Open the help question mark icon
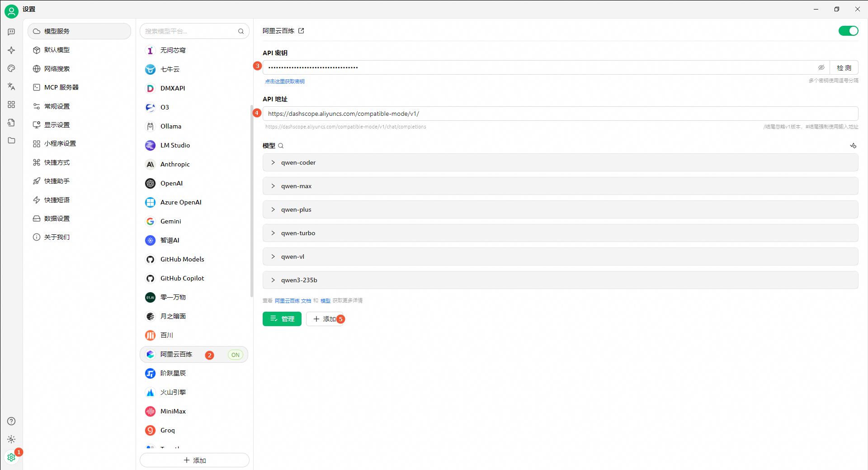 (11, 421)
